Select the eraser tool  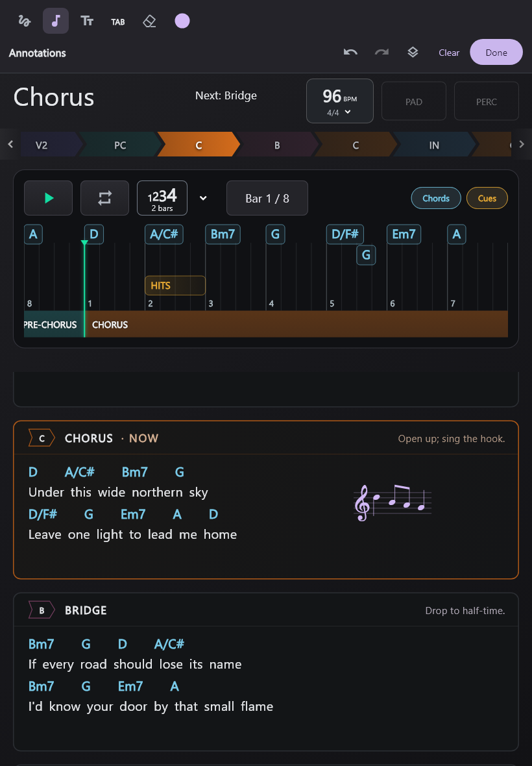click(149, 21)
